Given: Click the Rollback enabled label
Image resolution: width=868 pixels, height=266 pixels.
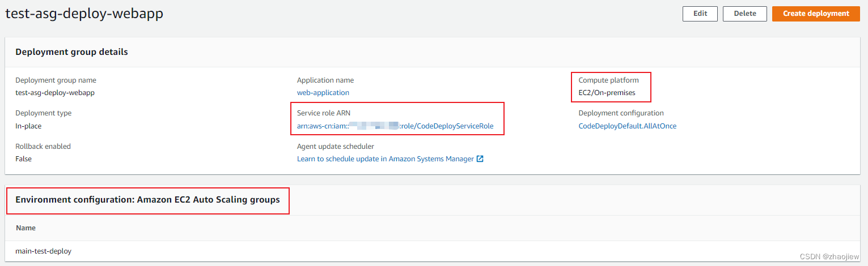Looking at the screenshot, I should (43, 147).
